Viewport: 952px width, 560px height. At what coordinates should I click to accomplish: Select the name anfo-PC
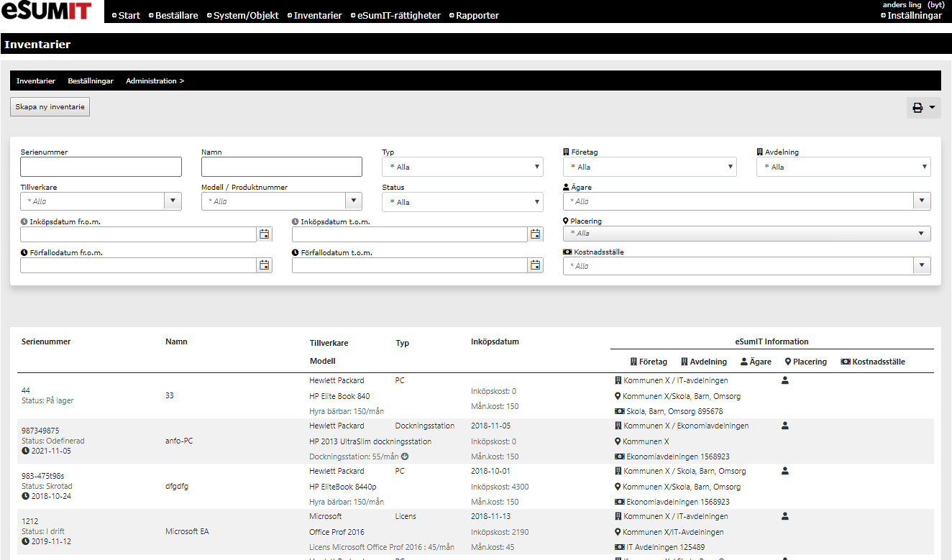(179, 441)
